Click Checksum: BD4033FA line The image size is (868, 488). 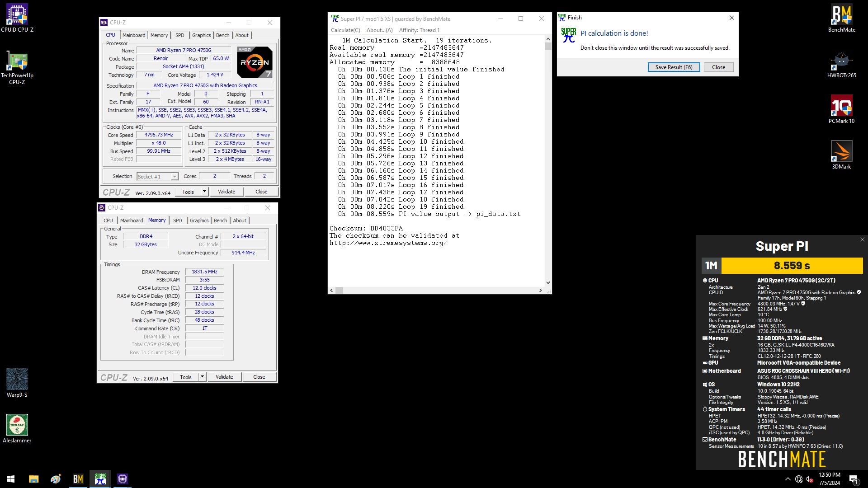coord(366,229)
